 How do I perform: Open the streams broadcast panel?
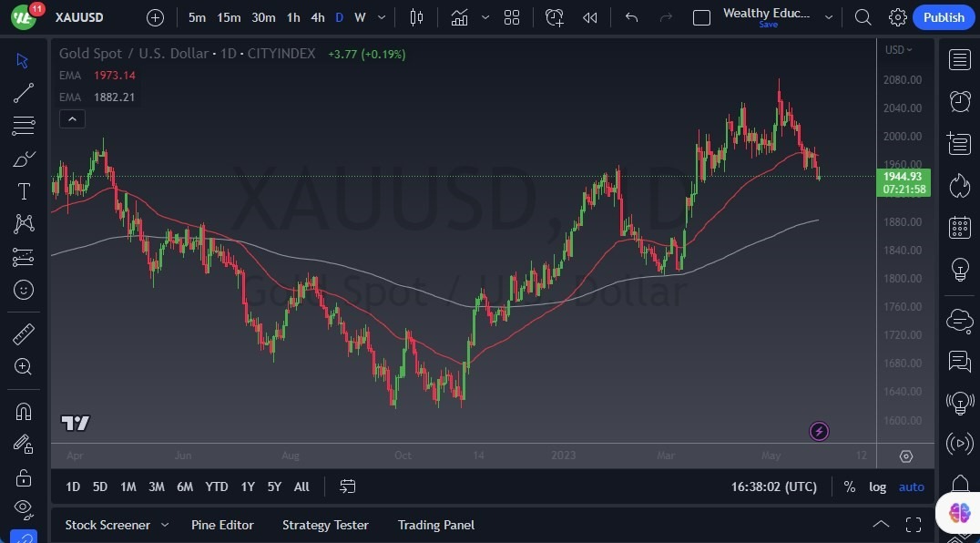coord(959,443)
